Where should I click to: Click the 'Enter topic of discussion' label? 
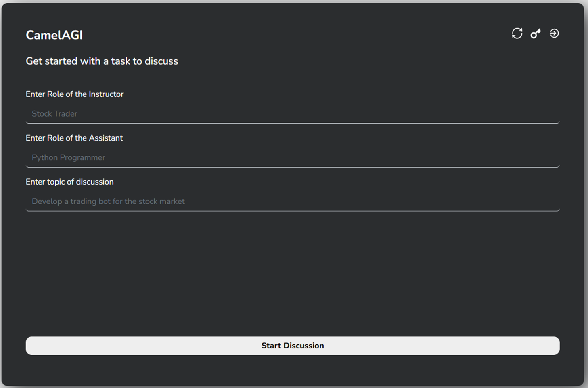click(x=70, y=182)
